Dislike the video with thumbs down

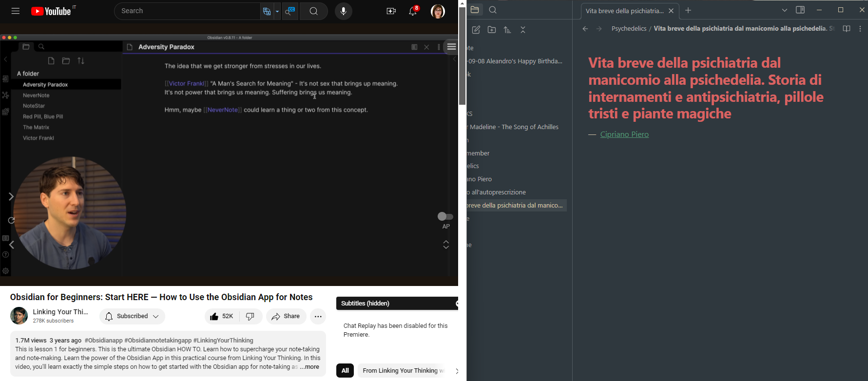click(x=250, y=316)
